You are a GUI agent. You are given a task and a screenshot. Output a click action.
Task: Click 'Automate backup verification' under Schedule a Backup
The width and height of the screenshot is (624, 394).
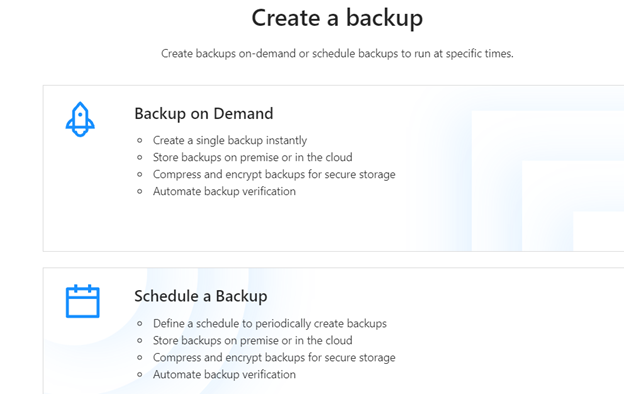[224, 374]
